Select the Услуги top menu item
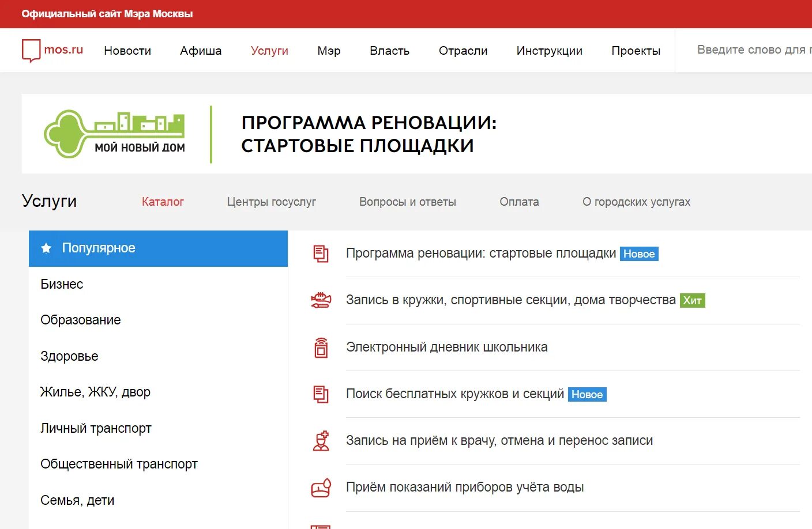This screenshot has width=812, height=529. [x=269, y=51]
